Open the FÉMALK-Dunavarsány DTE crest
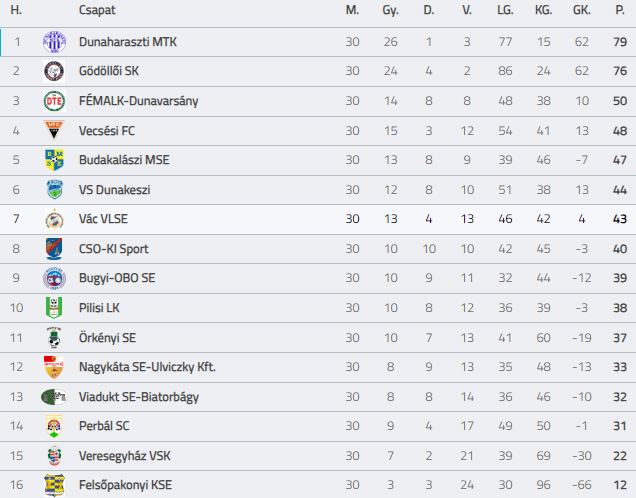This screenshot has width=636, height=498. coord(54,101)
